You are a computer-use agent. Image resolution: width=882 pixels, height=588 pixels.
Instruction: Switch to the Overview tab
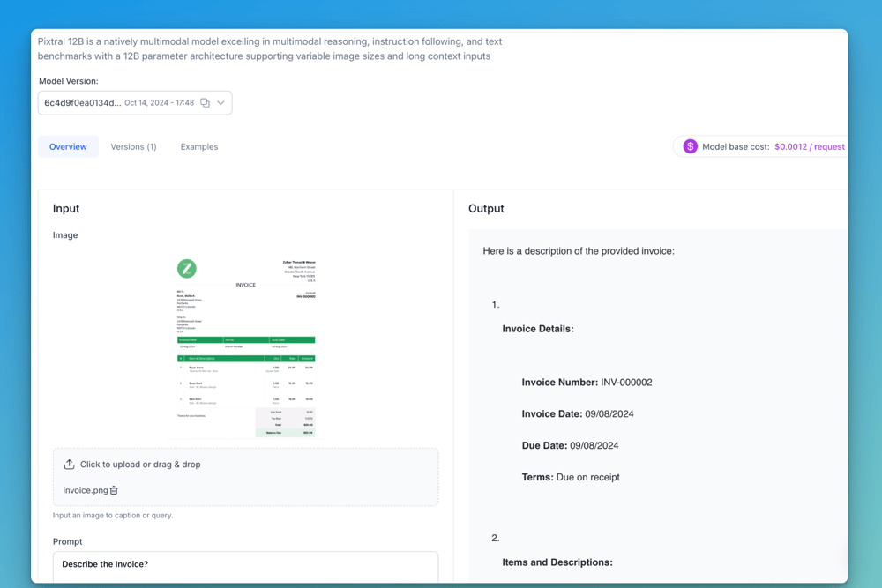(x=68, y=146)
